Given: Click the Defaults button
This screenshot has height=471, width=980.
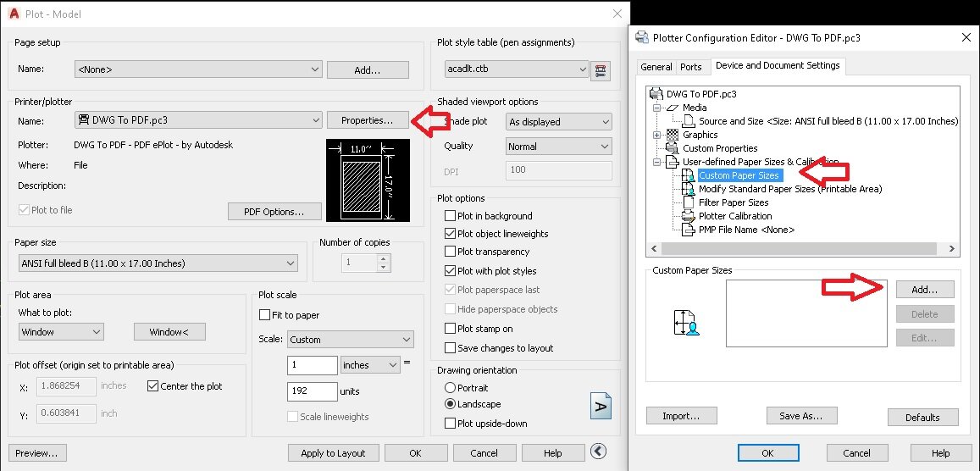Looking at the screenshot, I should click(922, 418).
